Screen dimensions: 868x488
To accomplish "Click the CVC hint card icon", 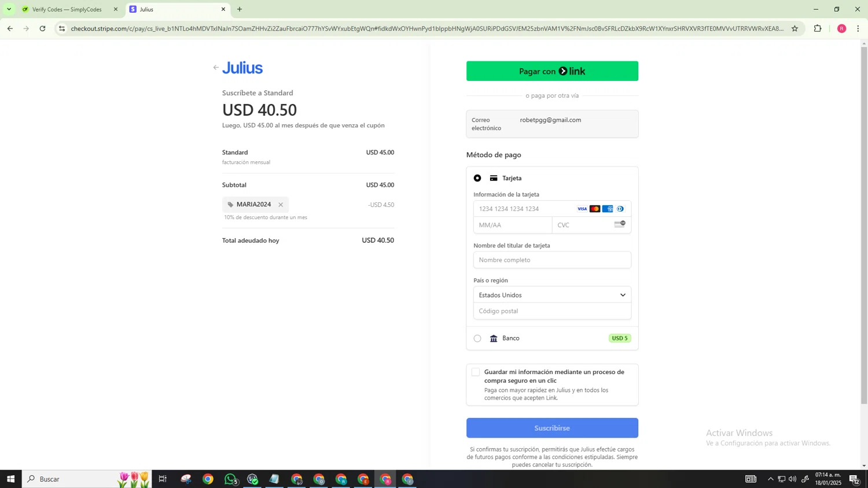I will point(620,224).
